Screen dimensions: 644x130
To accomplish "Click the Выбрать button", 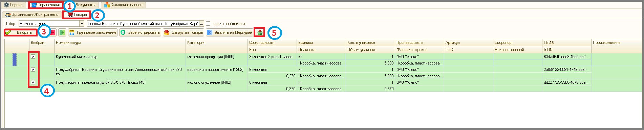I will click(x=20, y=32).
